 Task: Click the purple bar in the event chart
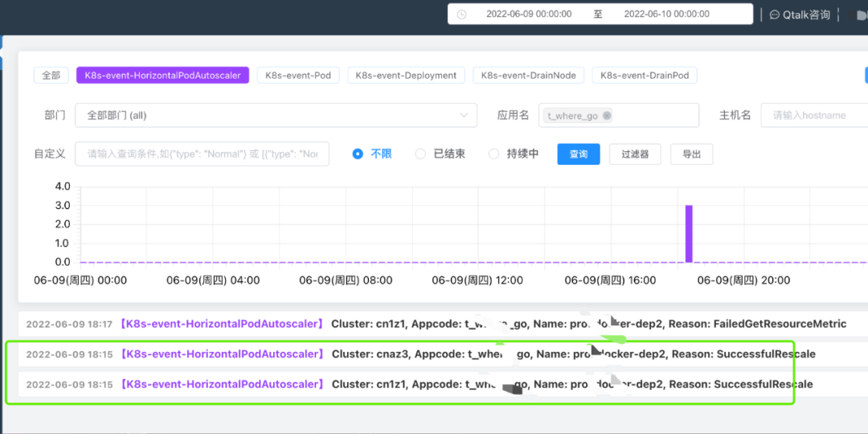click(690, 234)
